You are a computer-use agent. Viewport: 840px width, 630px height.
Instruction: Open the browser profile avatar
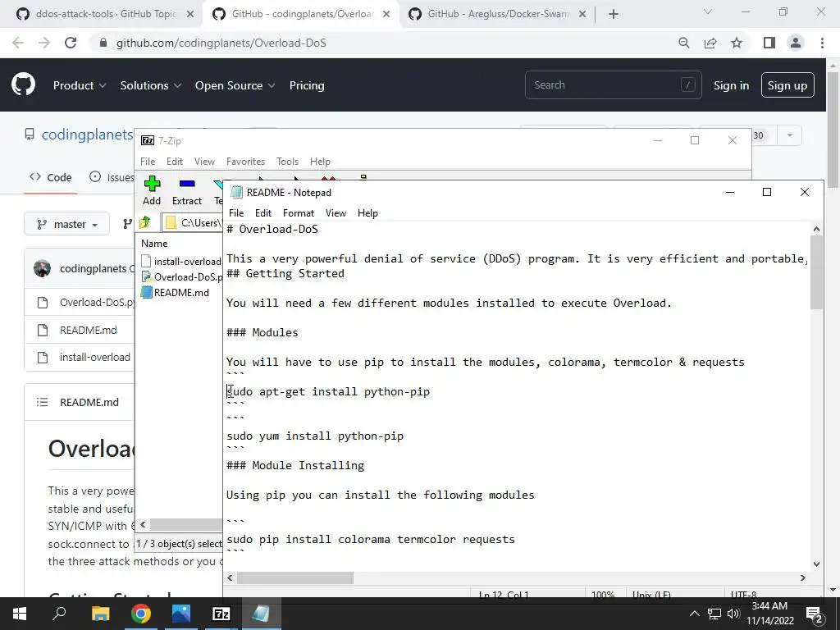[x=796, y=43]
